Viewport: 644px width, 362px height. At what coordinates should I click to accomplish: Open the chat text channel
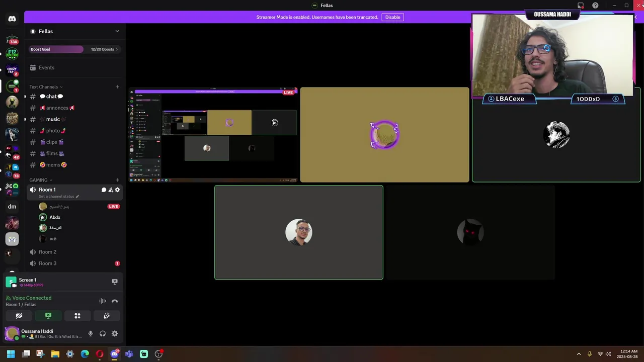pos(74,97)
